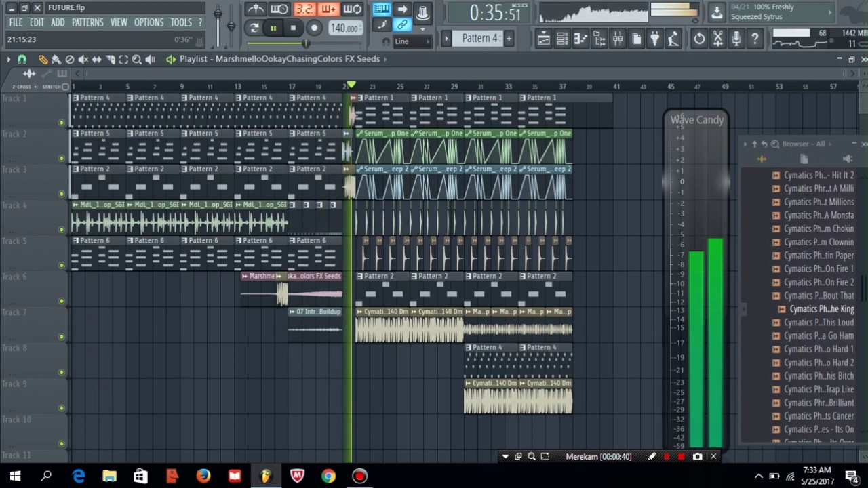Image resolution: width=868 pixels, height=488 pixels.
Task: Pause playback with the pause button
Action: click(x=273, y=28)
